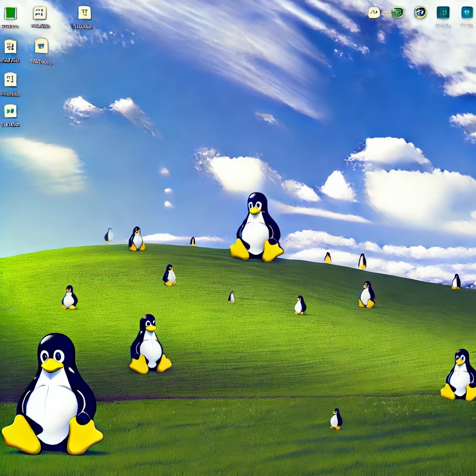Click the small penguin in dark foreground grass

point(336,419)
